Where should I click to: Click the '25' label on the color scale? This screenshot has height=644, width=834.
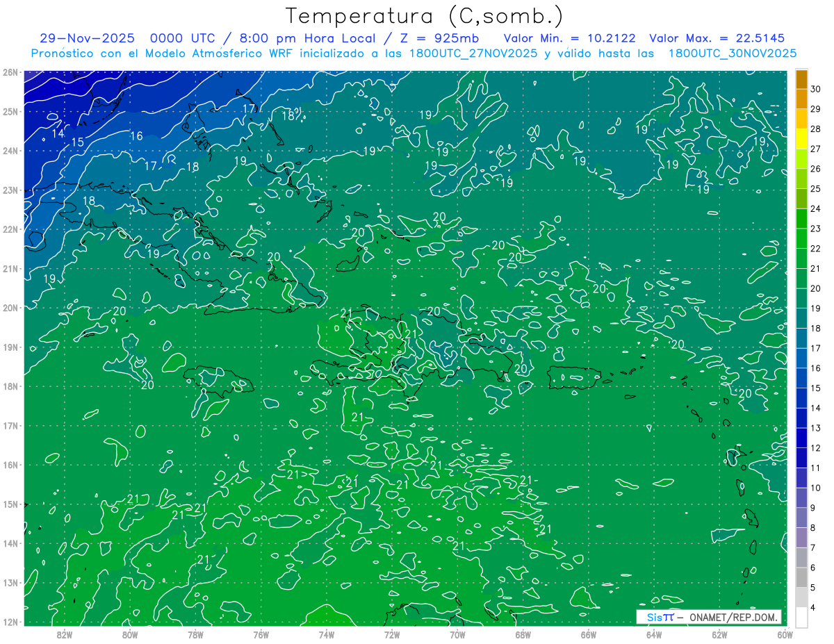pos(816,189)
